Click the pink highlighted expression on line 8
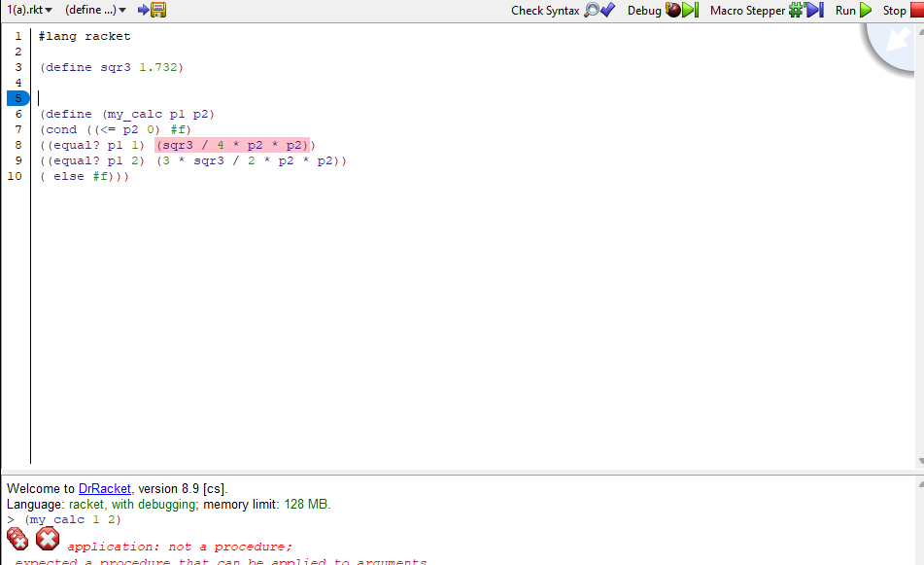This screenshot has width=924, height=565. 232,144
